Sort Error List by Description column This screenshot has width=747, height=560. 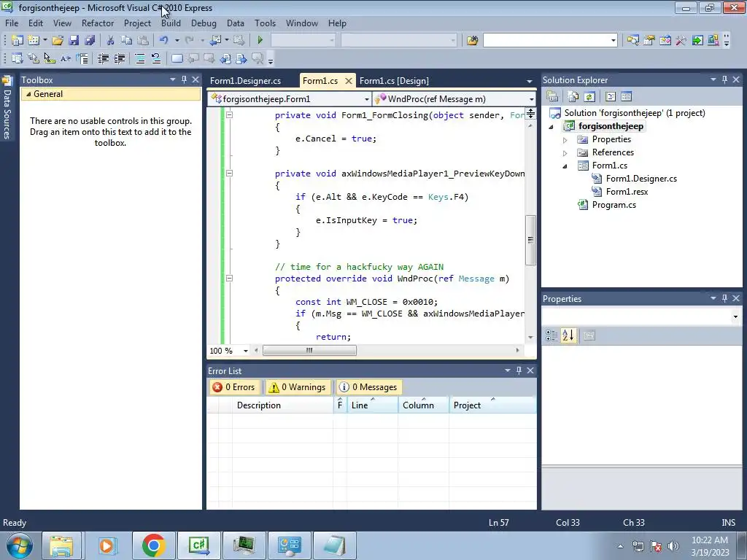click(283, 405)
